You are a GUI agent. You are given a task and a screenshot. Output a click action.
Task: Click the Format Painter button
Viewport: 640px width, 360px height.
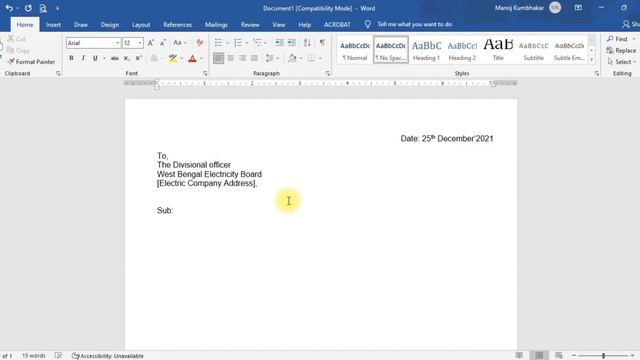click(31, 62)
